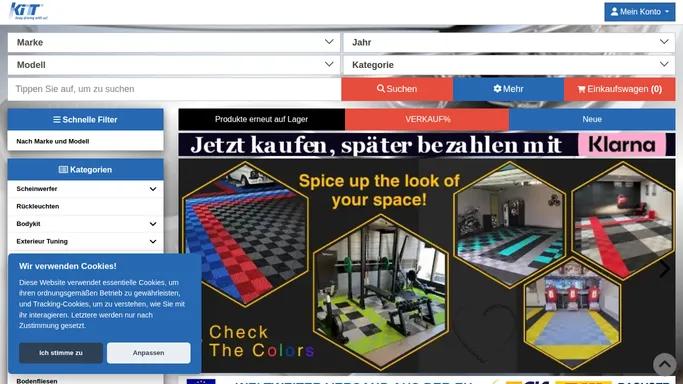Click the Suchen button

(397, 89)
